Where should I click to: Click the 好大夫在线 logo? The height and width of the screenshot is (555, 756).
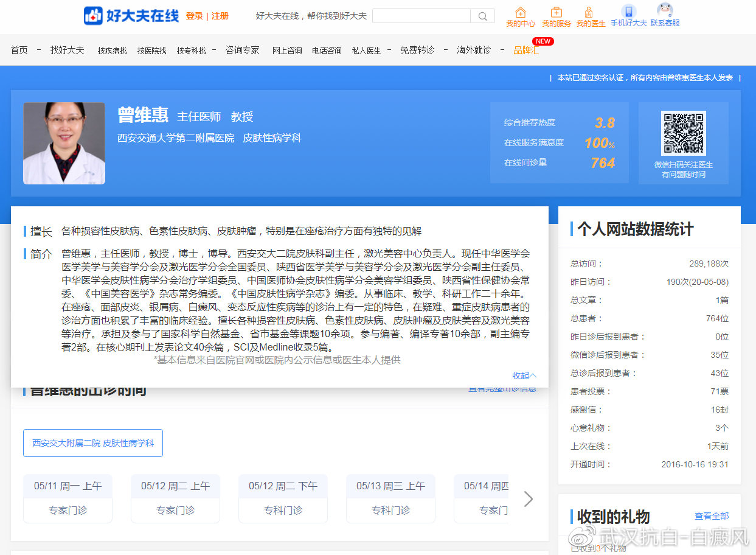(130, 16)
